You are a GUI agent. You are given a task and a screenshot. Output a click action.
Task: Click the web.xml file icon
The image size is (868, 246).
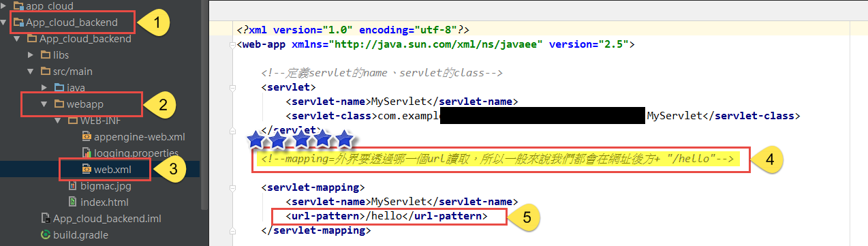click(87, 168)
